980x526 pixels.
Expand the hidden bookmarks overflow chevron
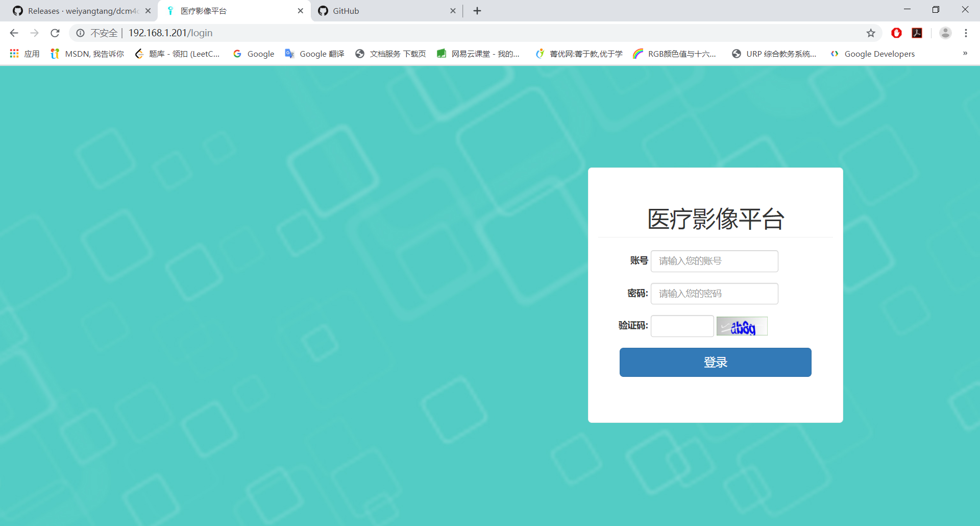[x=965, y=53]
